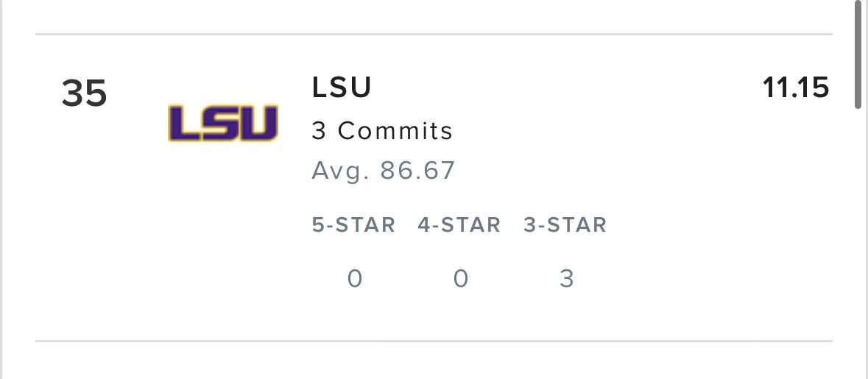The image size is (868, 379).
Task: Click the gray left edge border of the panel
Action: (1, 189)
